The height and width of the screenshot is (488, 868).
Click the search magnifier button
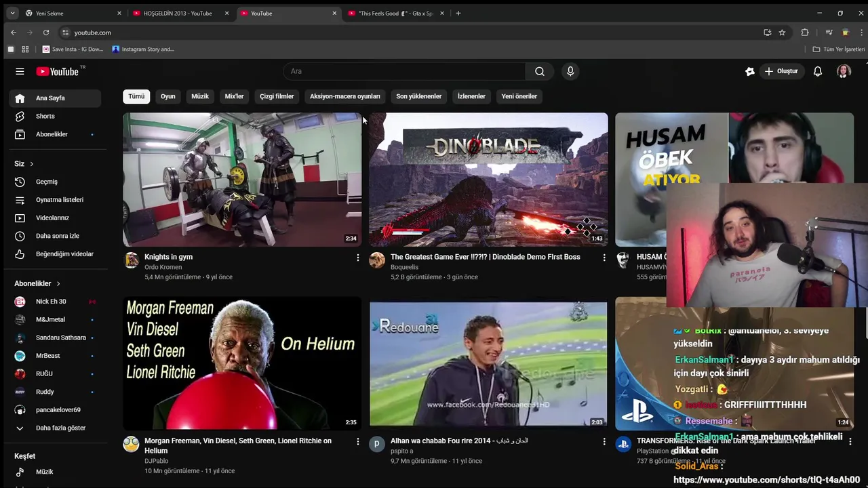click(x=539, y=71)
